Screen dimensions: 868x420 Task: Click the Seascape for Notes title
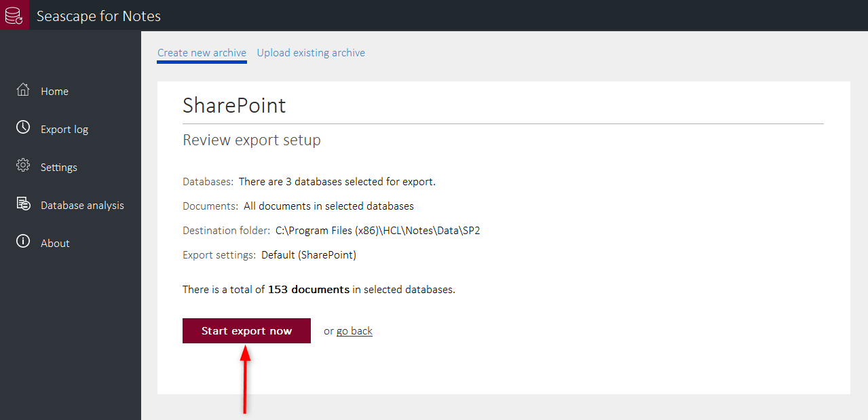pyautogui.click(x=98, y=16)
